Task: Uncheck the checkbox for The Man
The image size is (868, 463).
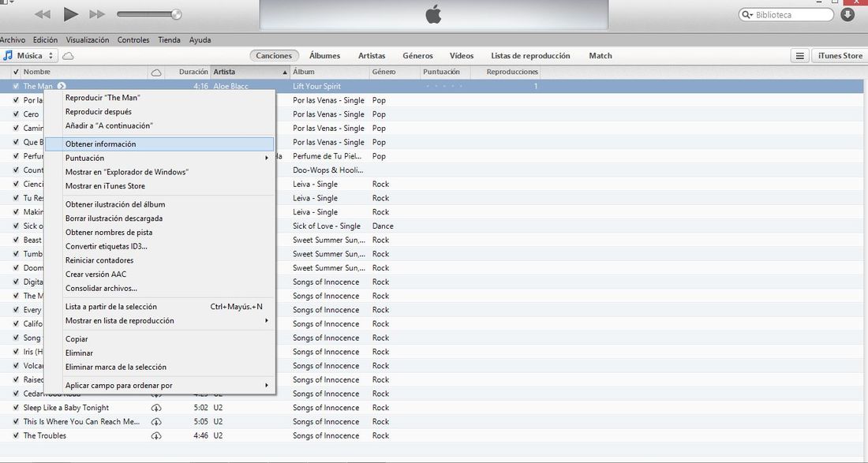Action: [x=16, y=86]
